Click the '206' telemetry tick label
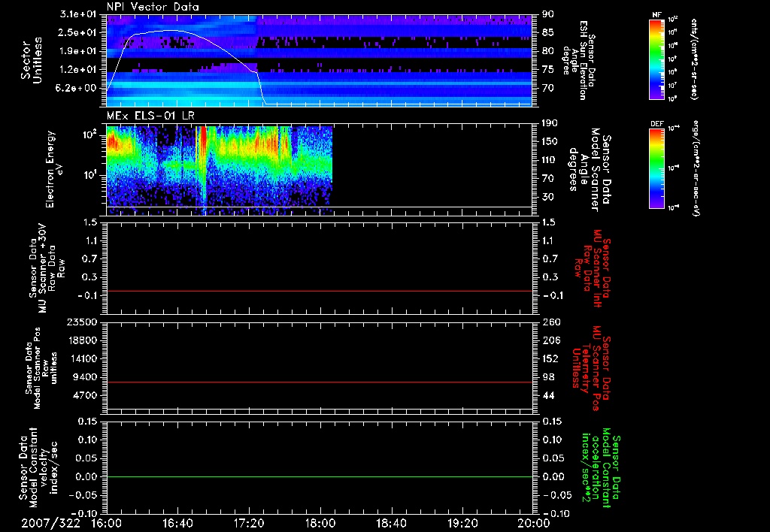 551,340
